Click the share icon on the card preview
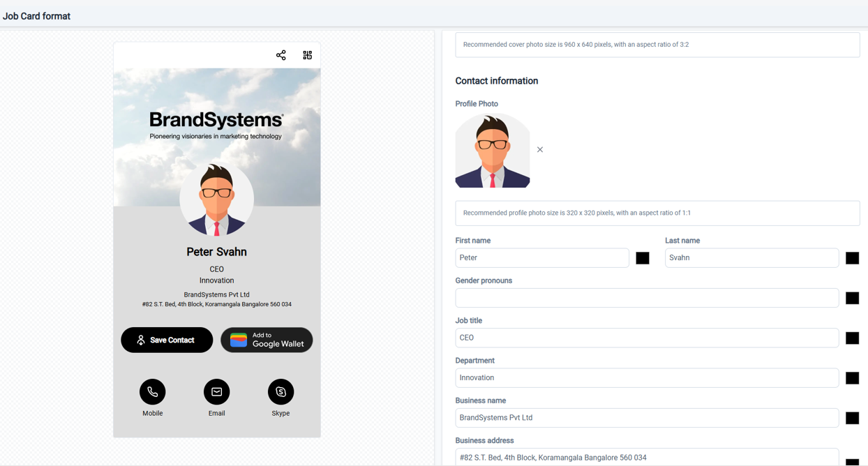 [280, 55]
